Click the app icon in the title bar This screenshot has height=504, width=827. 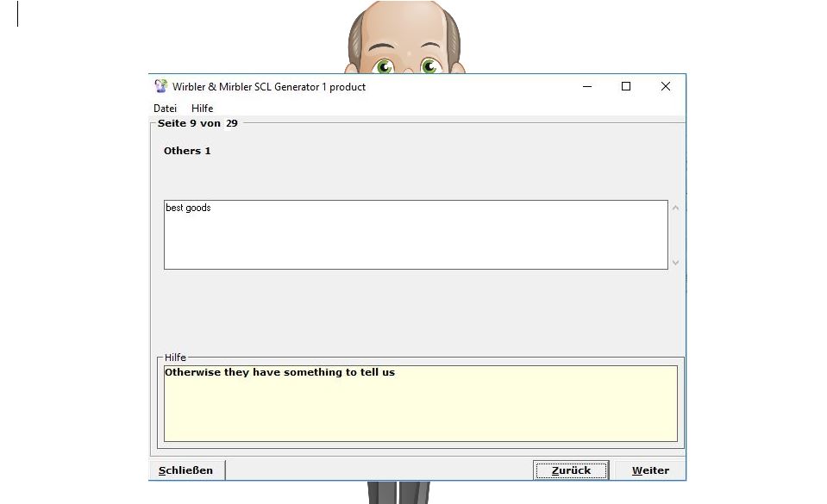pyautogui.click(x=160, y=86)
